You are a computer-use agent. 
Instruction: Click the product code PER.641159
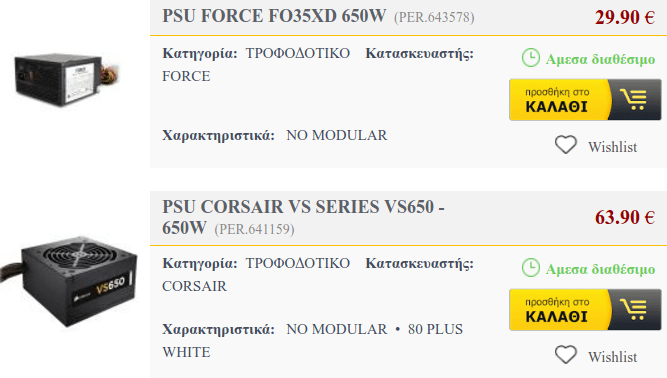click(x=254, y=230)
